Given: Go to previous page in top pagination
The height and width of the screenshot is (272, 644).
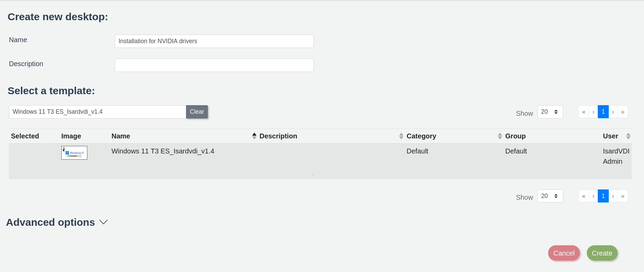Looking at the screenshot, I should point(593,112).
